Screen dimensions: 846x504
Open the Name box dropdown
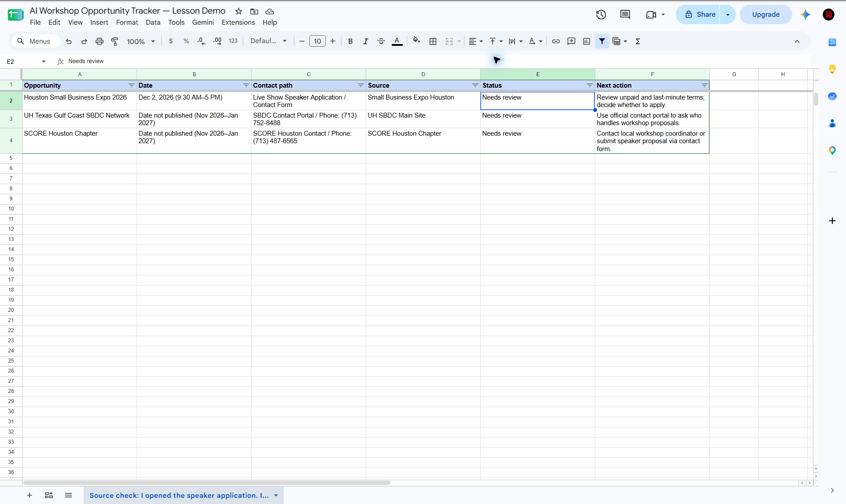click(x=44, y=62)
